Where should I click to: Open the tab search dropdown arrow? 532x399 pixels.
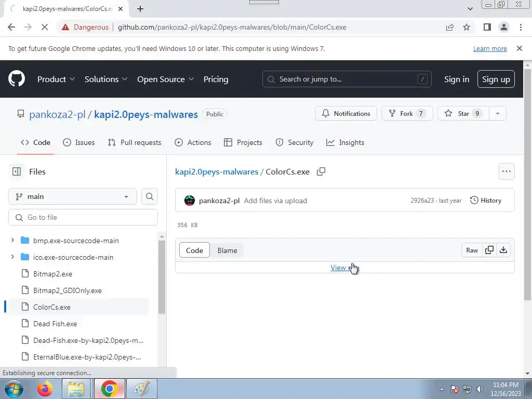(470, 9)
